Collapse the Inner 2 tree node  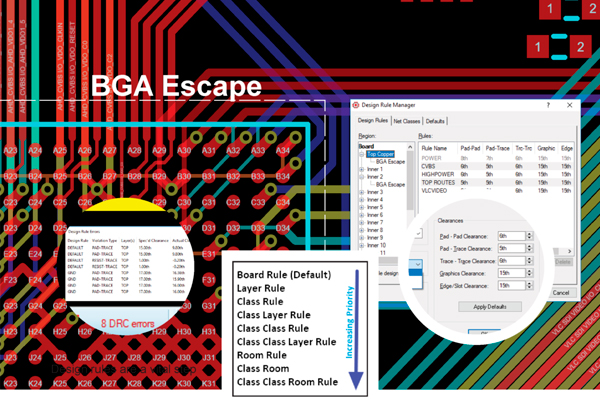coord(362,177)
